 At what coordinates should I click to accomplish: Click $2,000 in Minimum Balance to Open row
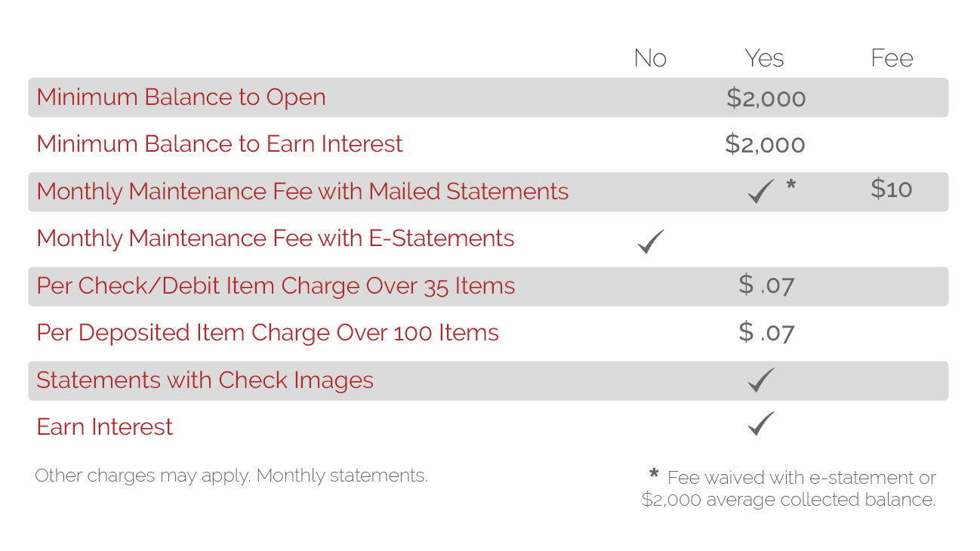[766, 98]
